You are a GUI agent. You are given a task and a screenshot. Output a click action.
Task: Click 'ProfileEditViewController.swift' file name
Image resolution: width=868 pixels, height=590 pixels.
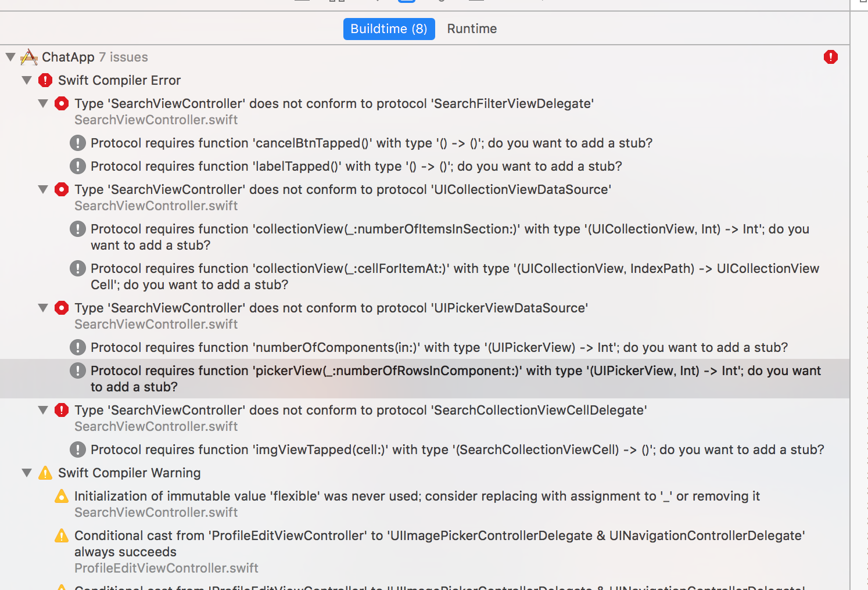[x=166, y=568]
